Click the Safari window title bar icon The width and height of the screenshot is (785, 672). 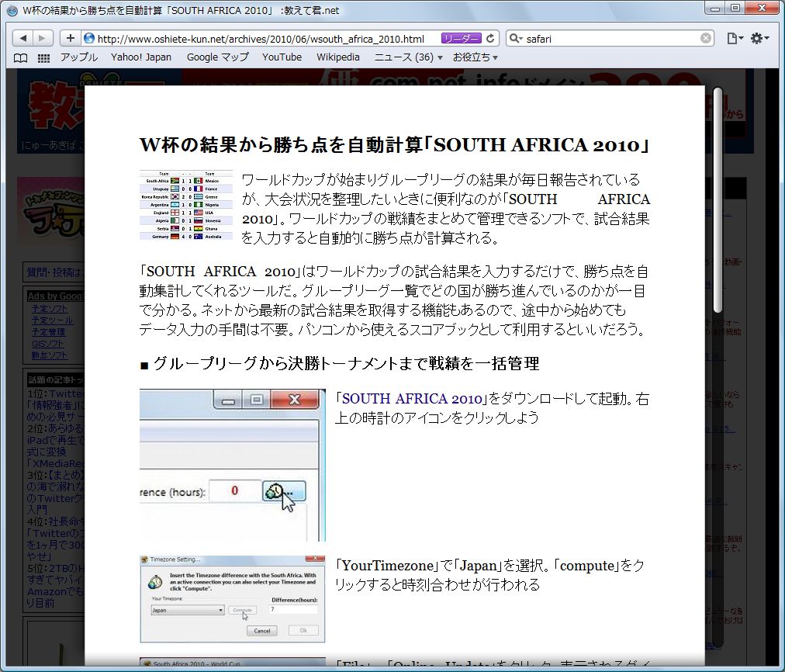(12, 10)
